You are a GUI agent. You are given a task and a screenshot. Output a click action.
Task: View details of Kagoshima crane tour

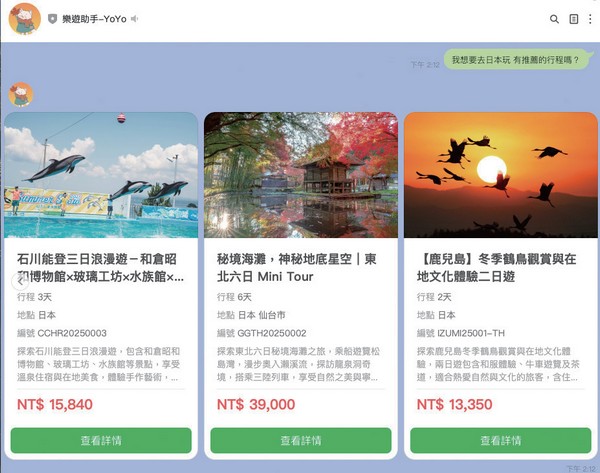point(501,440)
